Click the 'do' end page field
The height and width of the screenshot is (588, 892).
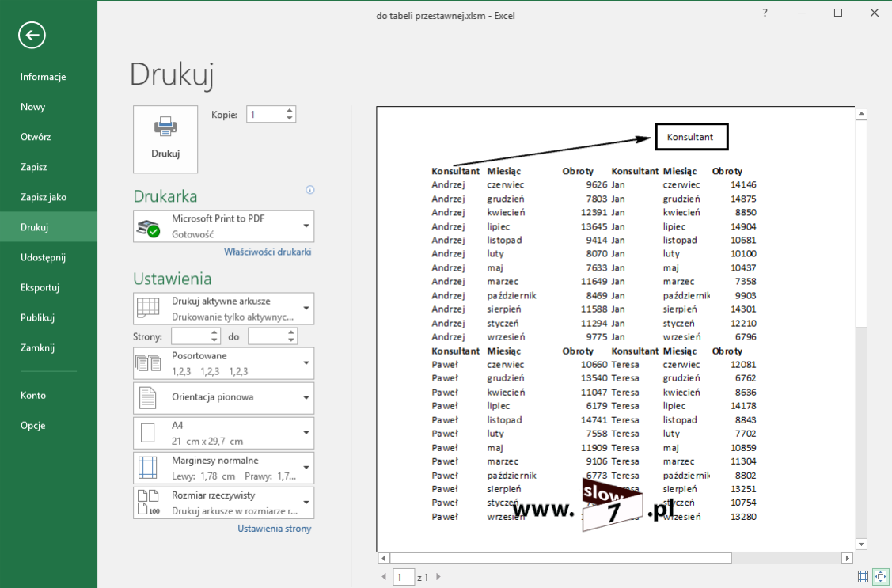tap(268, 336)
